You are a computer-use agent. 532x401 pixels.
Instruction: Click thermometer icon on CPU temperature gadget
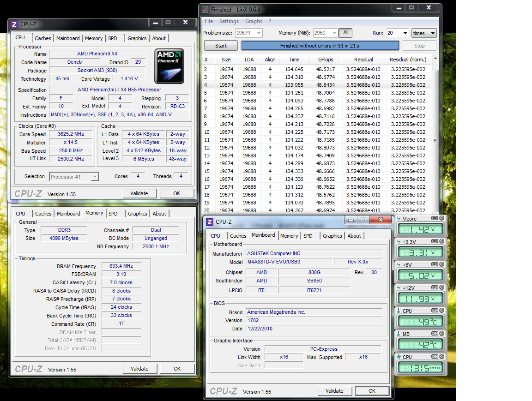pyautogui.click(x=399, y=311)
